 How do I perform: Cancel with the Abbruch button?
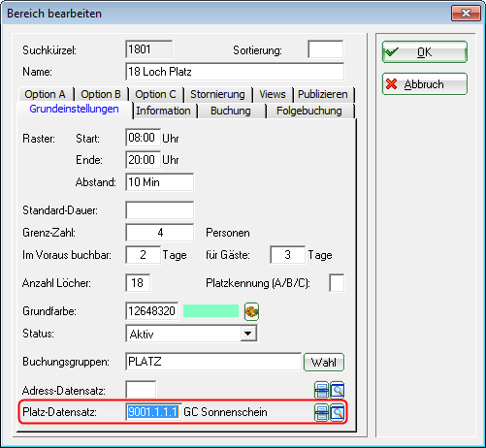[425, 84]
